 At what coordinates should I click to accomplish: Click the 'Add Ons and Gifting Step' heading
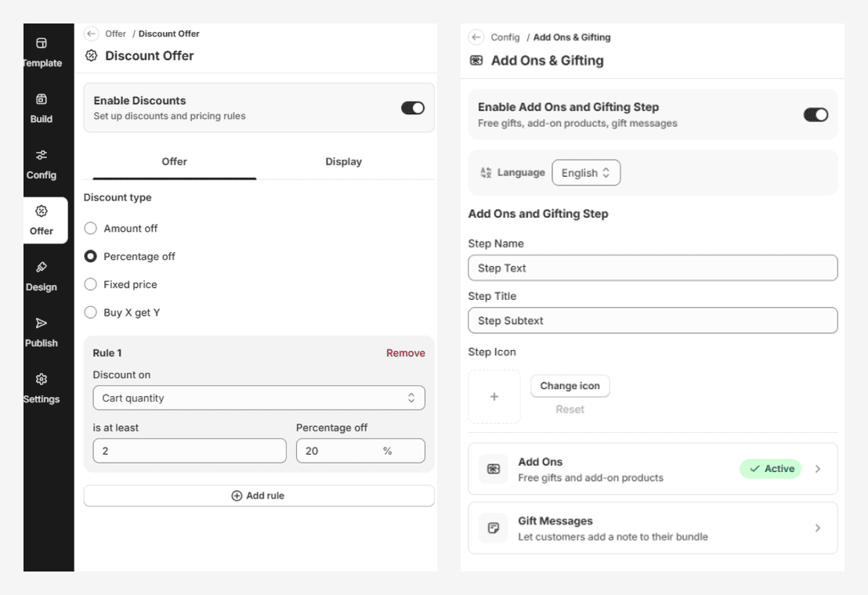coord(538,214)
